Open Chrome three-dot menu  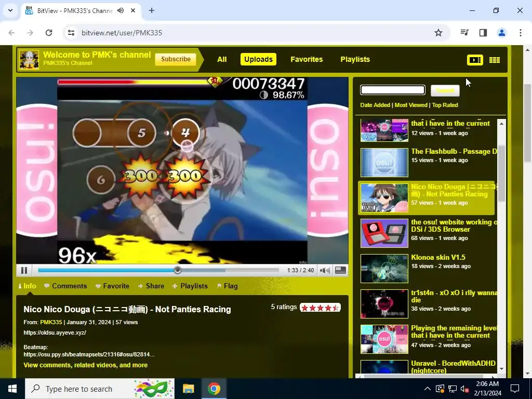click(520, 33)
